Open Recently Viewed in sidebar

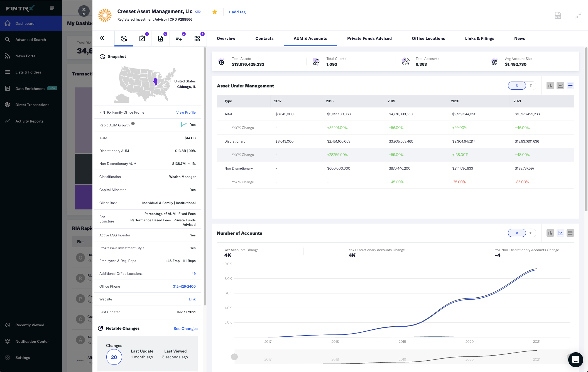click(31, 325)
